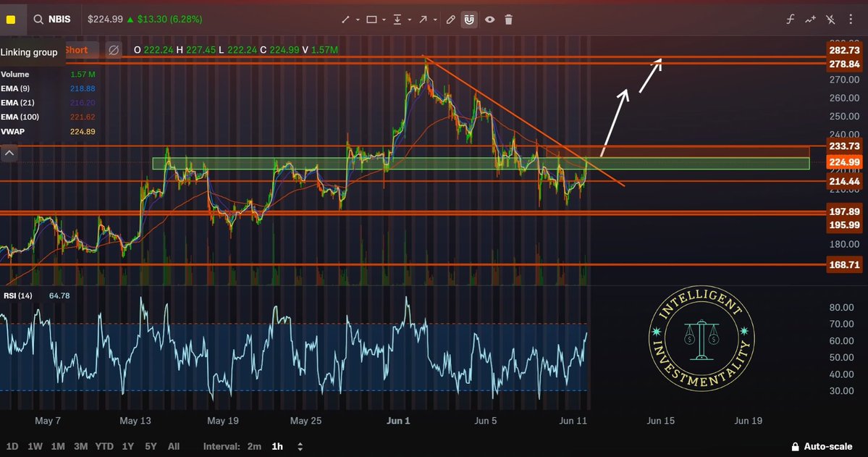Click the Jun 1 date axis label

tap(398, 421)
